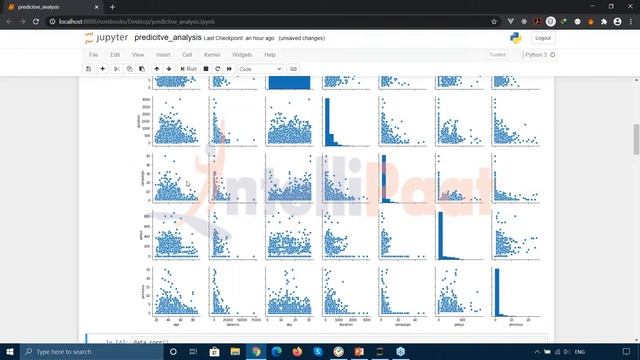Open Task View on the taskbar
640x360 pixels.
tap(193, 351)
